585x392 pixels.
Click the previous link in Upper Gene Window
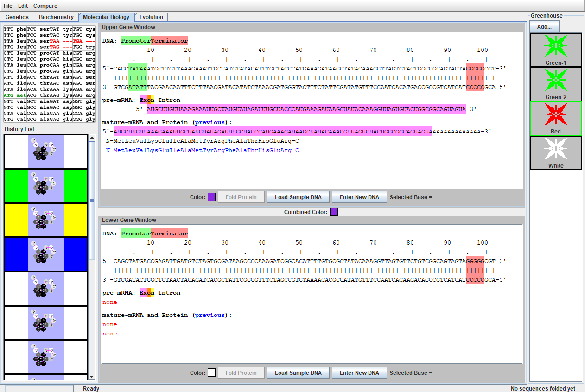[x=210, y=122]
